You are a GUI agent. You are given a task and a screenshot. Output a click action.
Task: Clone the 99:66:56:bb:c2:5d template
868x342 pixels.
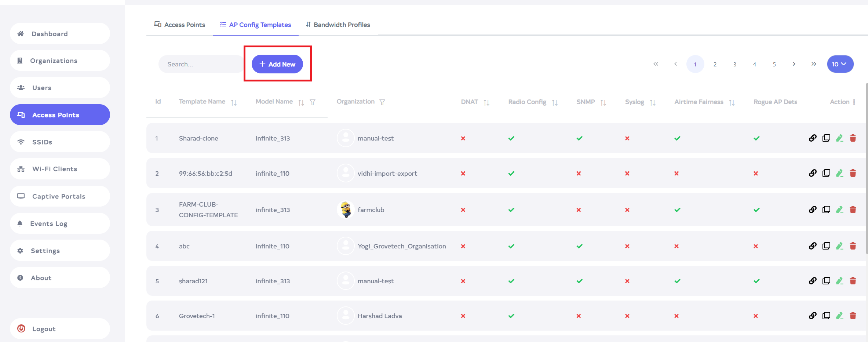[826, 173]
